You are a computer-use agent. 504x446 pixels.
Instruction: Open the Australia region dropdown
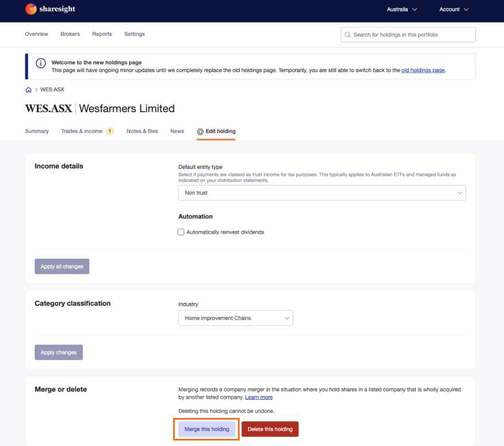pyautogui.click(x=402, y=9)
